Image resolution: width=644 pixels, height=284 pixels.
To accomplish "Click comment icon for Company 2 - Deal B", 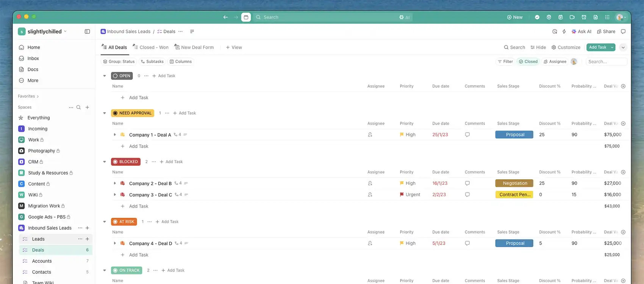I will click(467, 183).
